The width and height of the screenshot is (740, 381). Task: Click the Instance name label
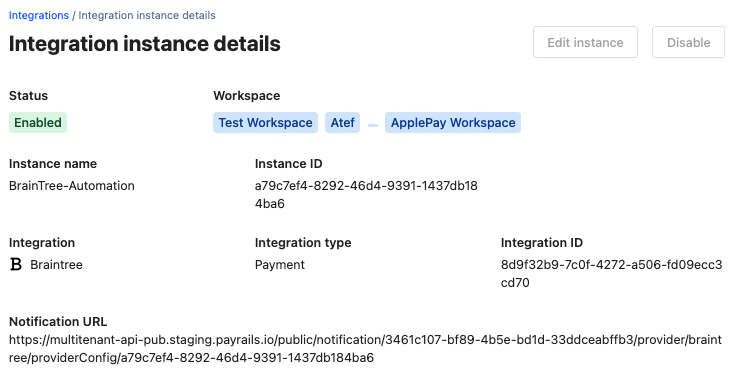53,164
